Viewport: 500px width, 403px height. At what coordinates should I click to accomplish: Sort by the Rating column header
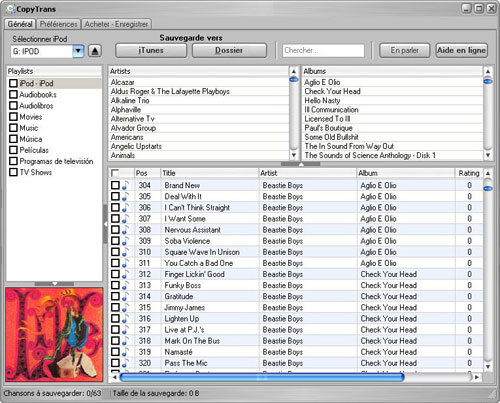click(x=469, y=173)
